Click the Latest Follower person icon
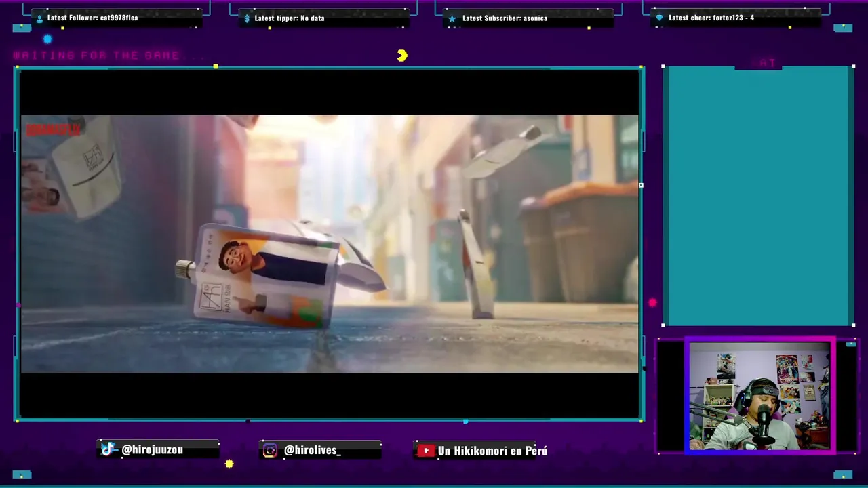 tap(39, 18)
